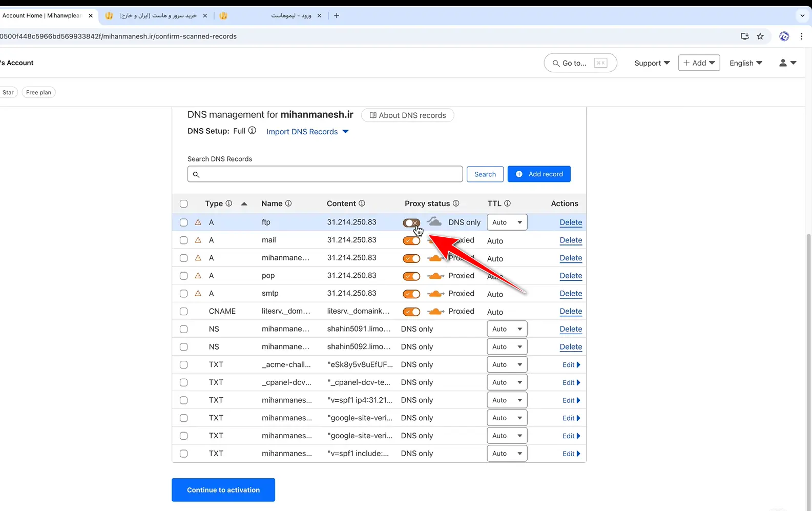This screenshot has width=812, height=511.
Task: Select the ftp A record checkbox
Action: (x=184, y=222)
